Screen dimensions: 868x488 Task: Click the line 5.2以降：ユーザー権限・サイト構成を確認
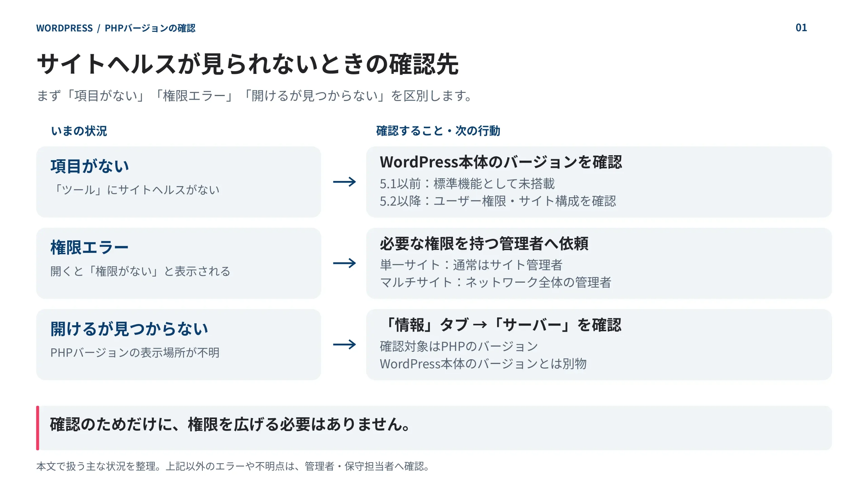(498, 201)
